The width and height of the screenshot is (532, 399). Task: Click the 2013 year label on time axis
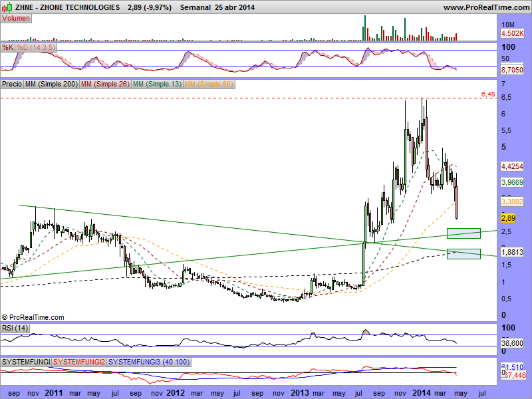click(x=300, y=393)
